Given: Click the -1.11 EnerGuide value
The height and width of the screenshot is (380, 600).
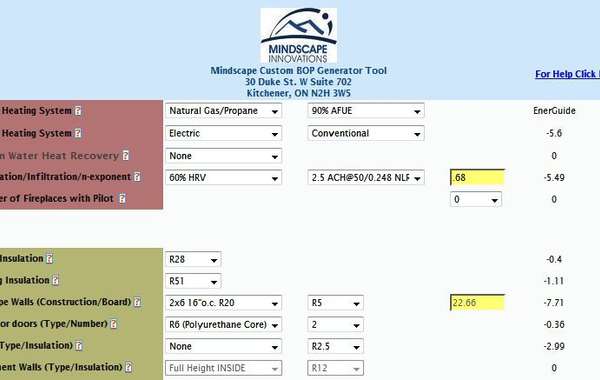Looking at the screenshot, I should pyautogui.click(x=554, y=281).
